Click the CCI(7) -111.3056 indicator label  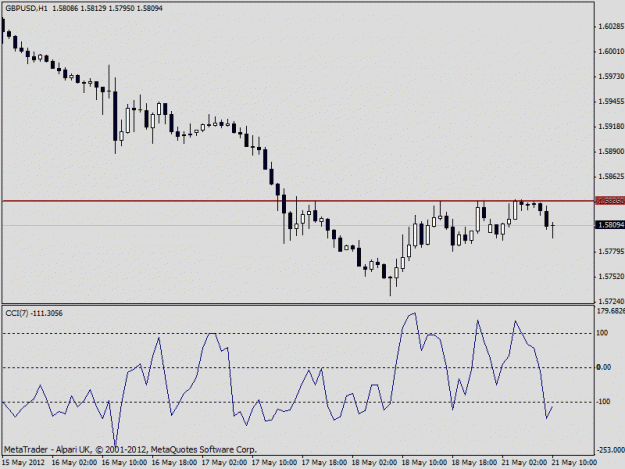34,313
